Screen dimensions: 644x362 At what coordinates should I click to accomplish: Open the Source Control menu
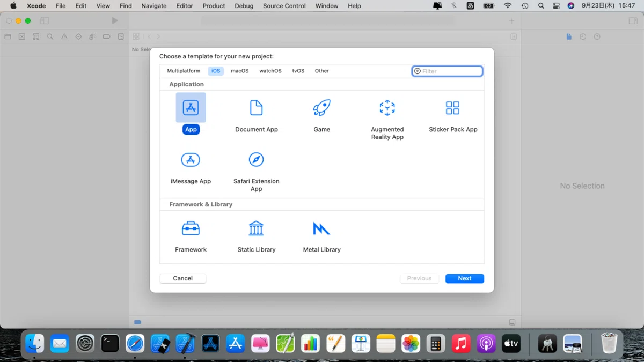pos(284,6)
